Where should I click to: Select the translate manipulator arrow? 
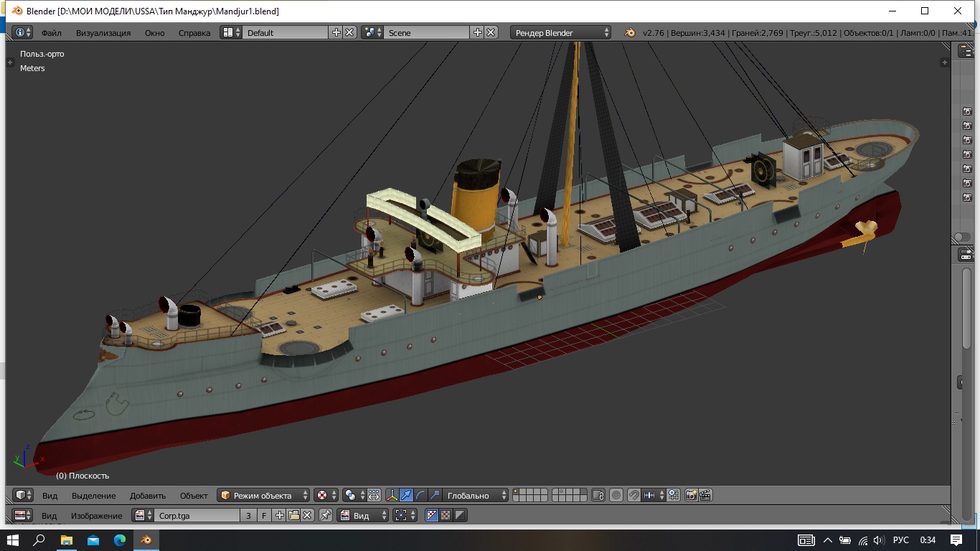[x=406, y=495]
